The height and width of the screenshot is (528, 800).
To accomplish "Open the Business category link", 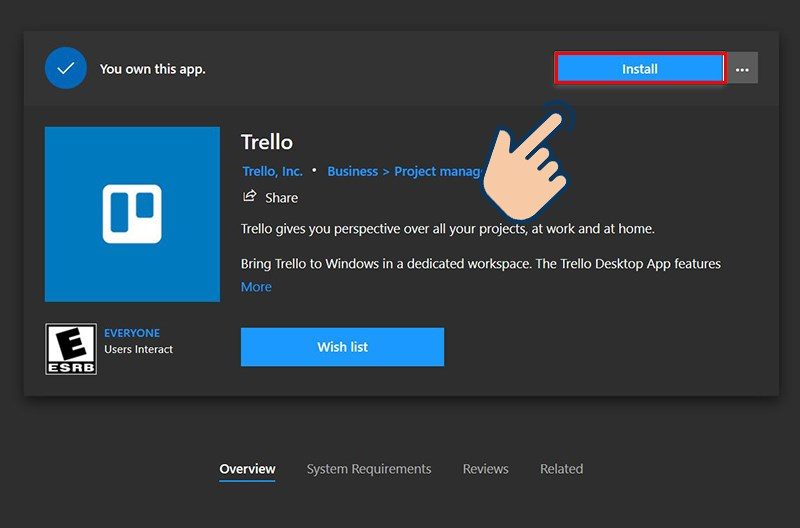I will tap(352, 171).
